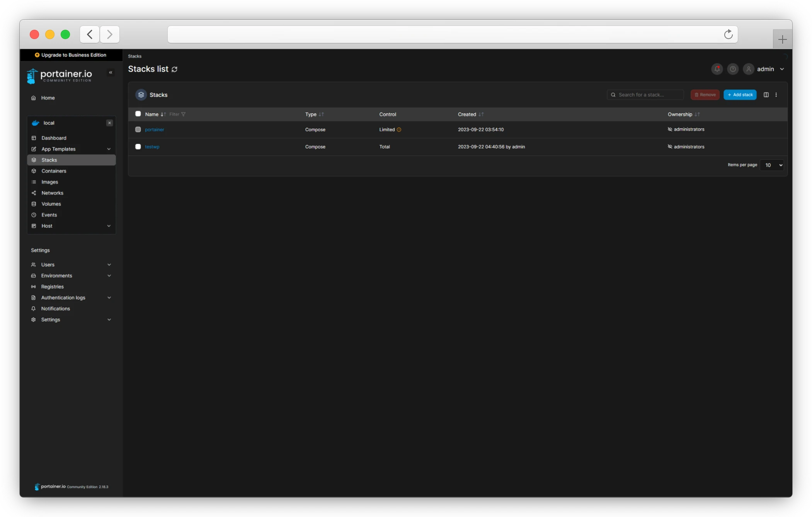Go to Containers in the sidebar

click(54, 171)
